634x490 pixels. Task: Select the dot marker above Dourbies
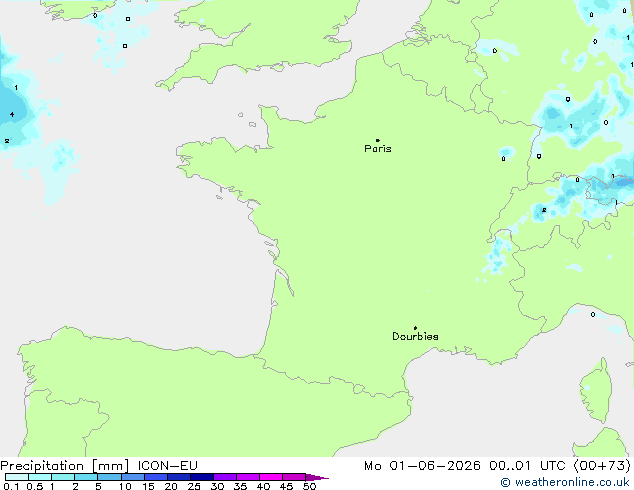click(415, 328)
